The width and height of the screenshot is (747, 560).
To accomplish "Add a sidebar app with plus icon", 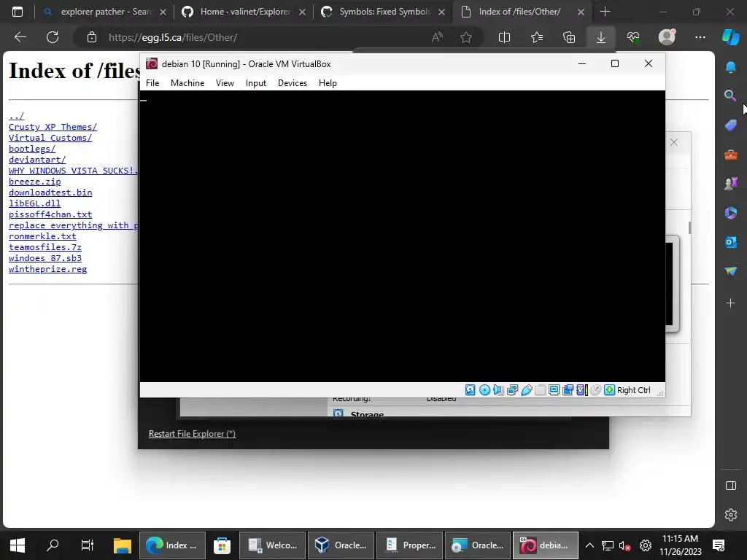I will pyautogui.click(x=731, y=303).
